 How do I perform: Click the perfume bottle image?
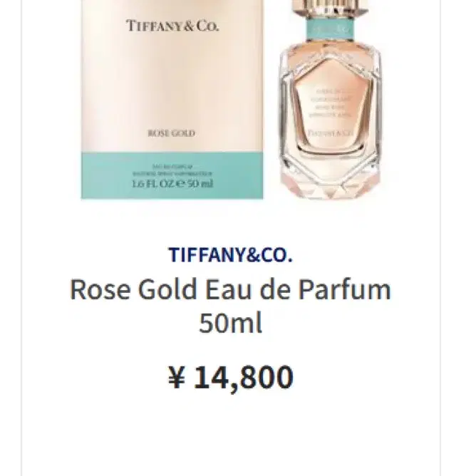329,99
